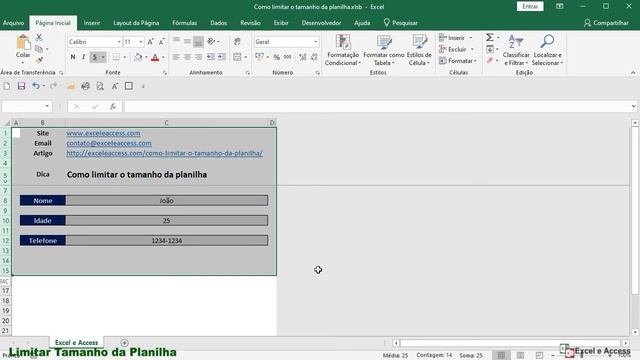Open Formatar como Tabela gallery
Viewport: 640px width, 360px height.
[384, 50]
